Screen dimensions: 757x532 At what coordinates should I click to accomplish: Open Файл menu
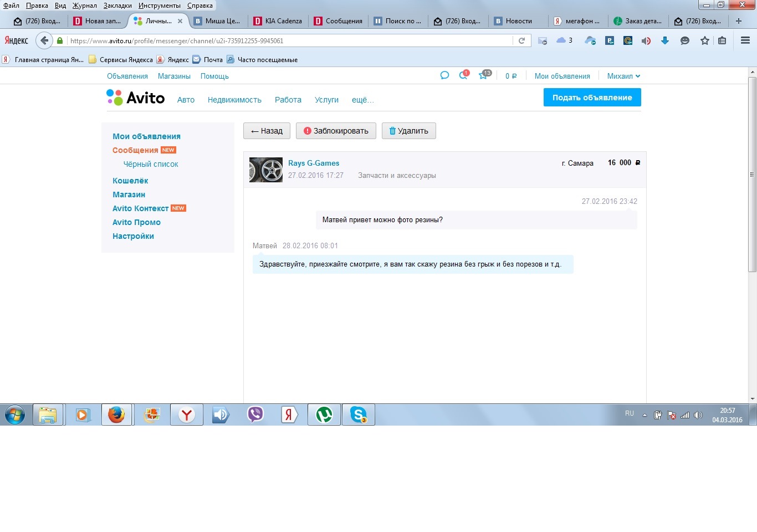coord(12,6)
